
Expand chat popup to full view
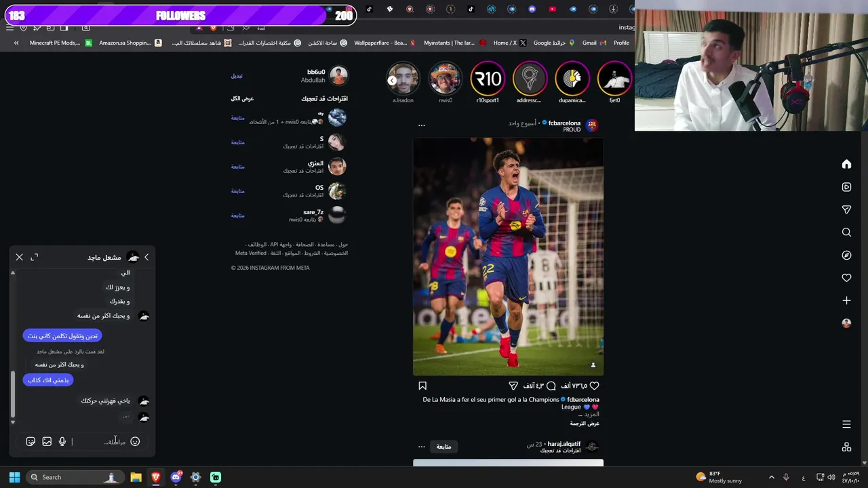tap(35, 258)
